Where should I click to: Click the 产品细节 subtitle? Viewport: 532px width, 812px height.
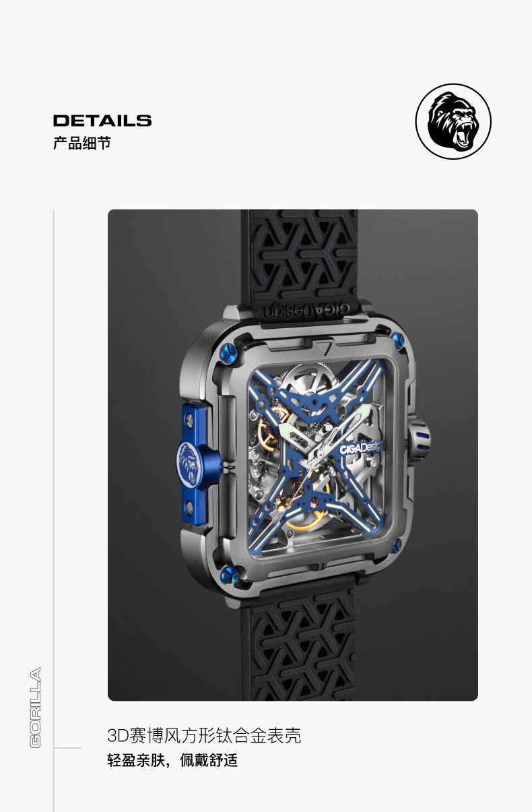81,144
